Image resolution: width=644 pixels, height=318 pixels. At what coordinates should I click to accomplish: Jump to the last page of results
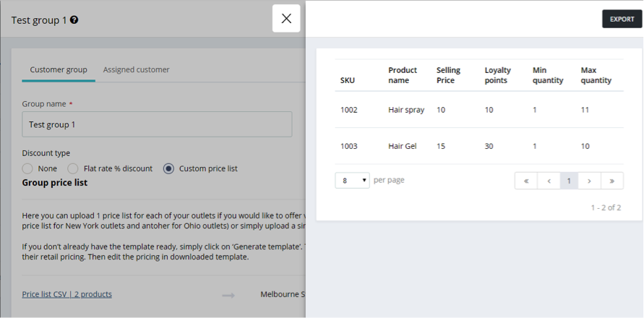611,181
